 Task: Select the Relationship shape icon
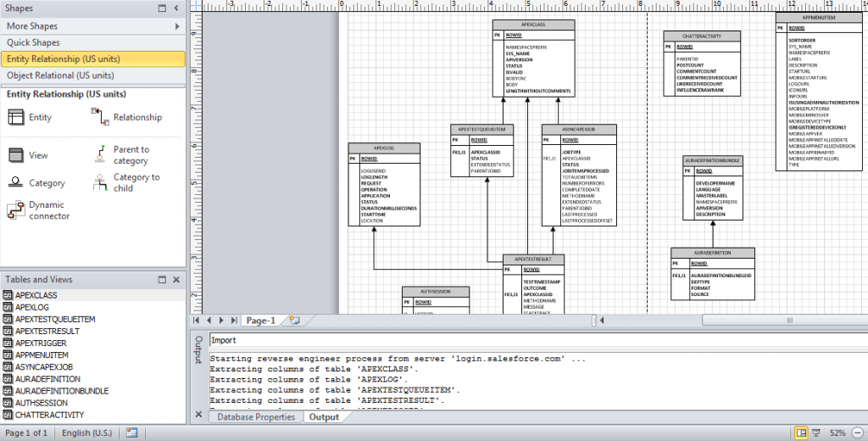(x=98, y=117)
